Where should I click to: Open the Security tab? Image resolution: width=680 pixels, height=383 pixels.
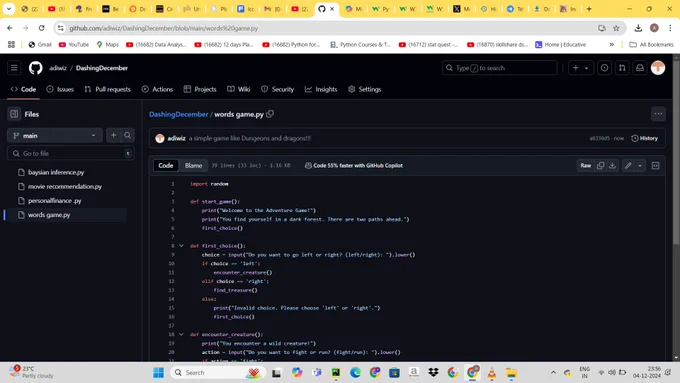(x=278, y=89)
